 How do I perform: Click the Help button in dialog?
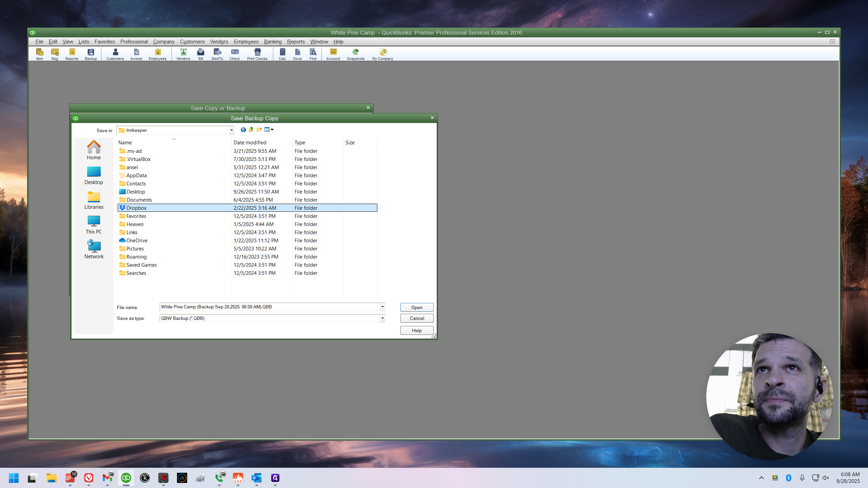[417, 330]
